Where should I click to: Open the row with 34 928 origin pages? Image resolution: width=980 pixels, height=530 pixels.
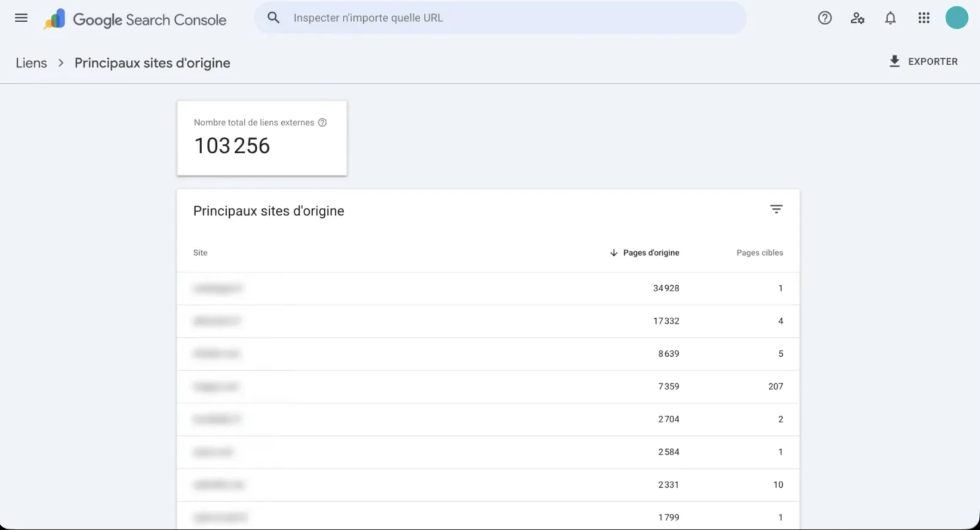(488, 288)
